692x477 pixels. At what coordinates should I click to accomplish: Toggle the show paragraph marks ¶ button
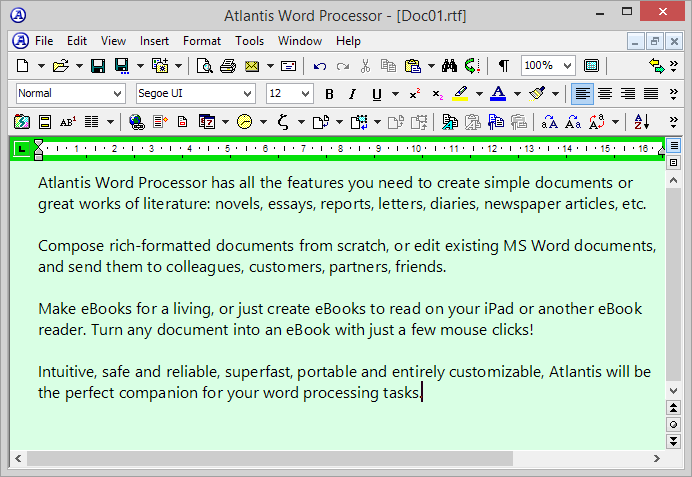(x=503, y=66)
